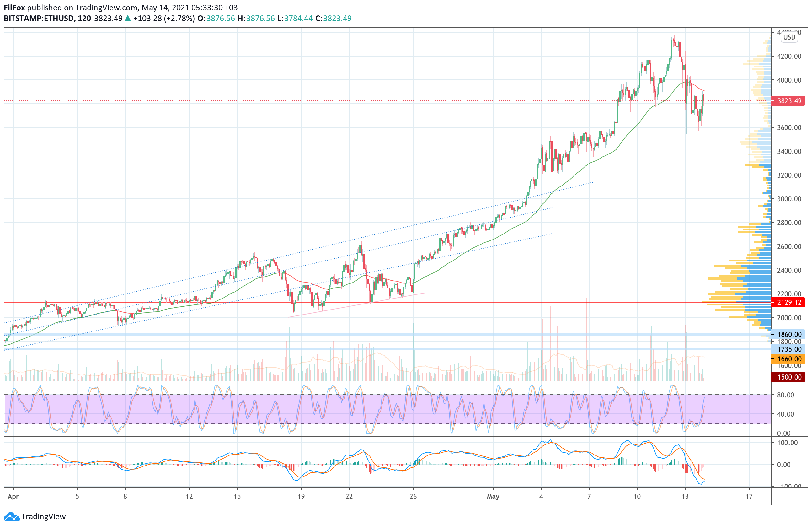Click the 13 date marker on time axis

pyautogui.click(x=685, y=497)
